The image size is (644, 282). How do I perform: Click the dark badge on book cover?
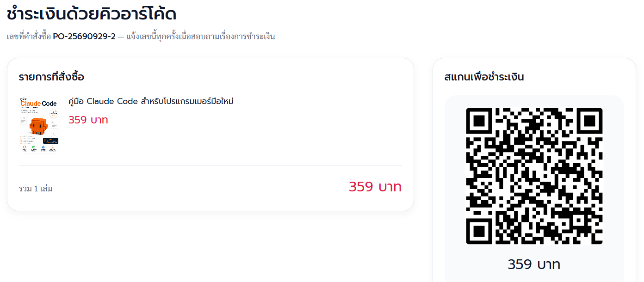click(x=50, y=141)
